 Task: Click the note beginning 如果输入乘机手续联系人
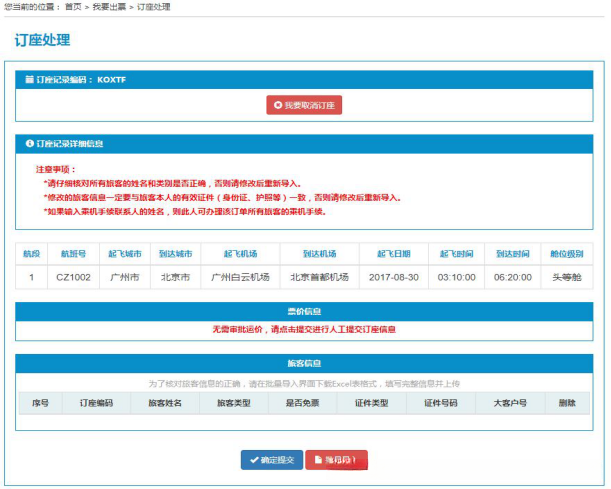pos(185,212)
